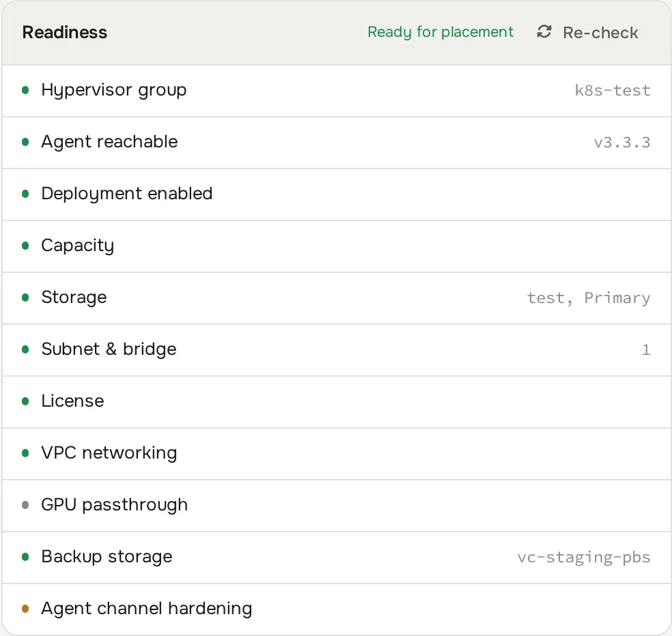Select the Subnet & bridge row label
Screen dimensions: 672x636
point(109,349)
